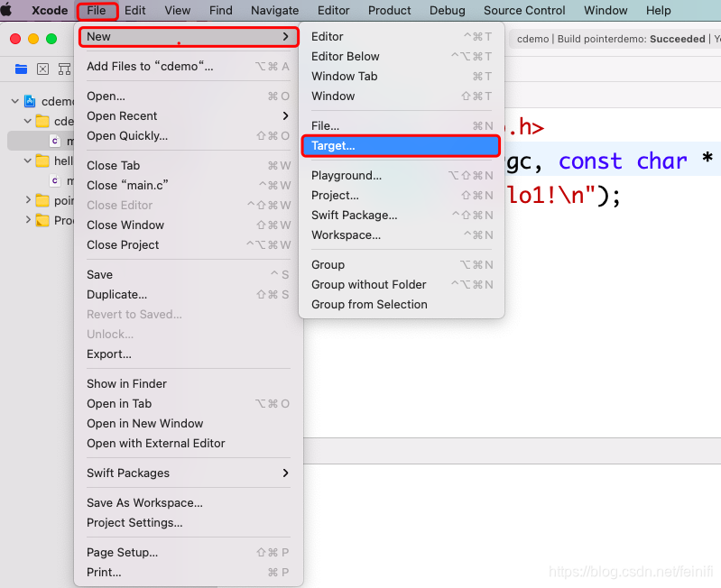Show the Project navigator folder icon
Image resolution: width=721 pixels, height=588 pixels.
tap(21, 69)
